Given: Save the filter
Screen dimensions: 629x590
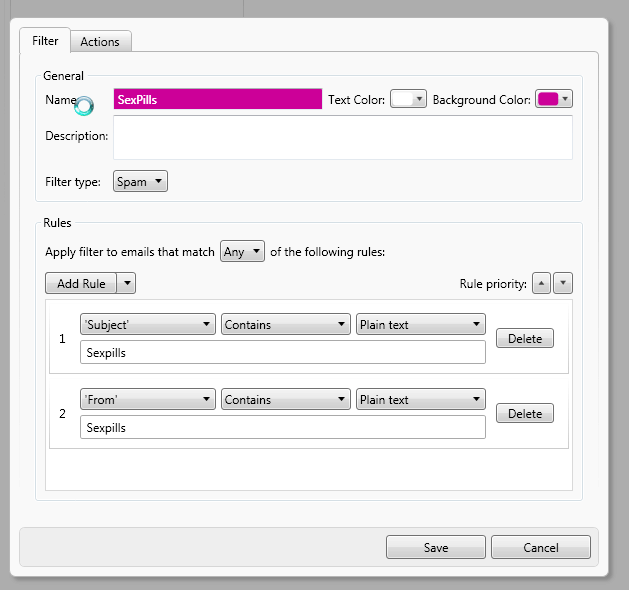Looking at the screenshot, I should (x=436, y=547).
